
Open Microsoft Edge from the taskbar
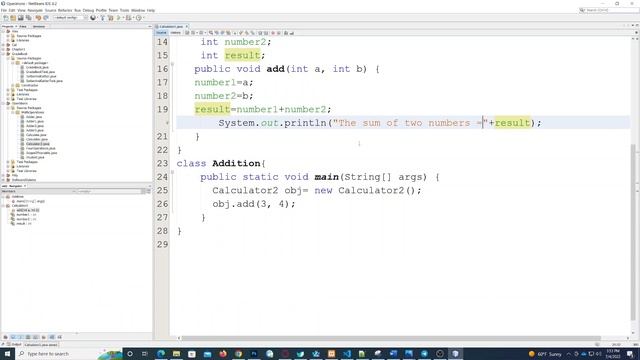click(x=161, y=353)
